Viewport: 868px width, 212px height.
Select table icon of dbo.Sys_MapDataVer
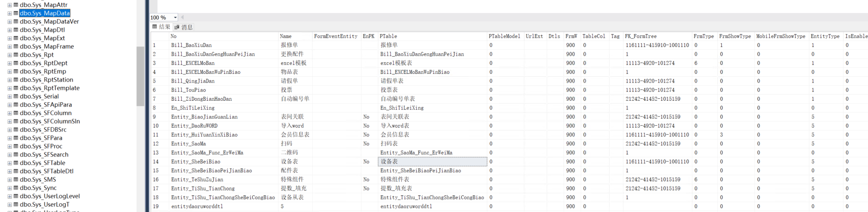16,22
